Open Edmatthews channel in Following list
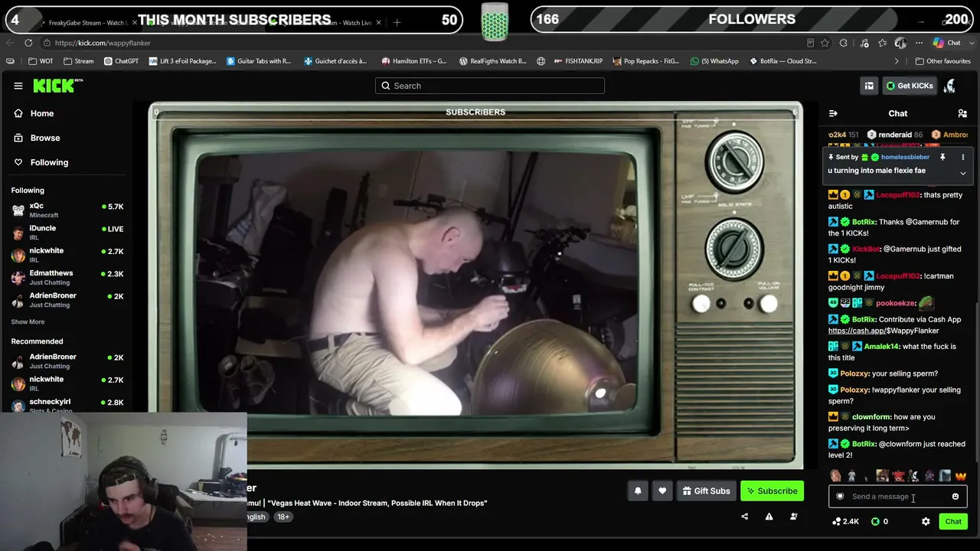980x551 pixels. click(x=67, y=277)
